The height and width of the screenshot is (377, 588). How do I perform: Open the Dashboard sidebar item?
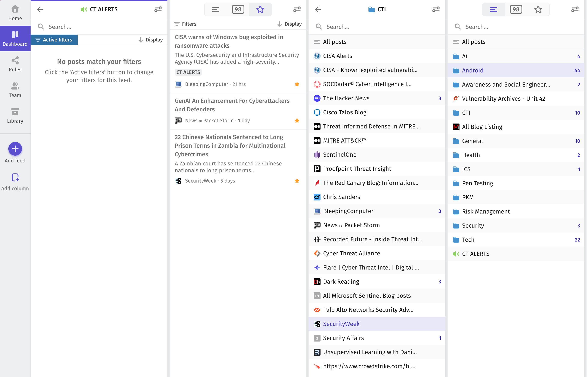point(15,38)
